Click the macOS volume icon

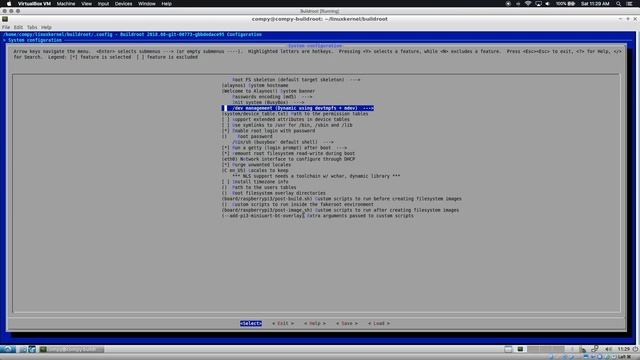pos(547,4)
